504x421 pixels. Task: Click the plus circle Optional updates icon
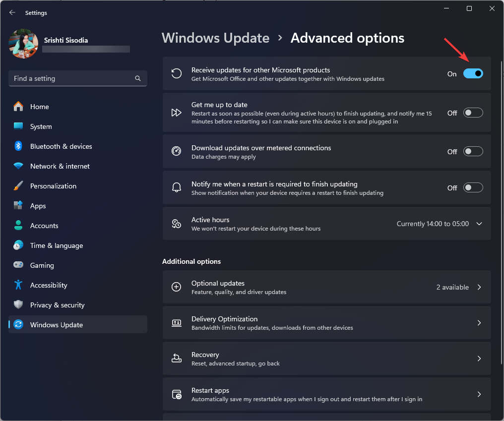click(177, 287)
